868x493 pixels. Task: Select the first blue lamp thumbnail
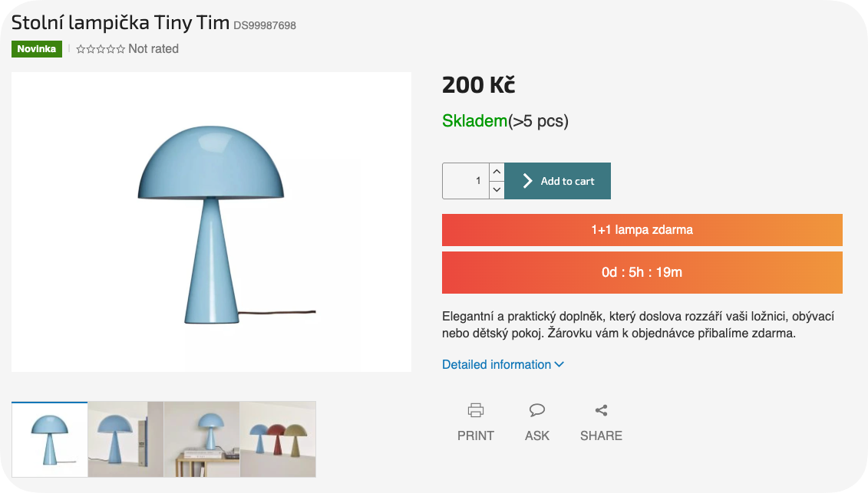(50, 439)
